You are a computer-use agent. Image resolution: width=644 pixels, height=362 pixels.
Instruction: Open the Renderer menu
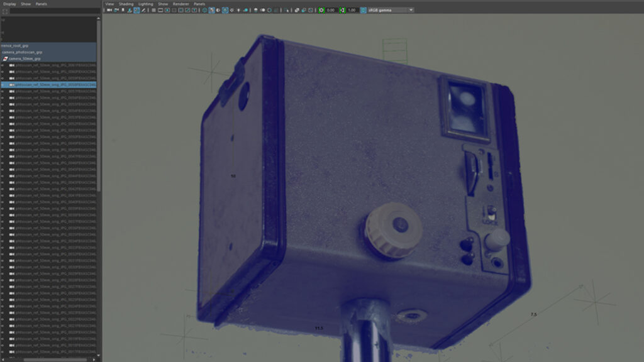tap(180, 4)
